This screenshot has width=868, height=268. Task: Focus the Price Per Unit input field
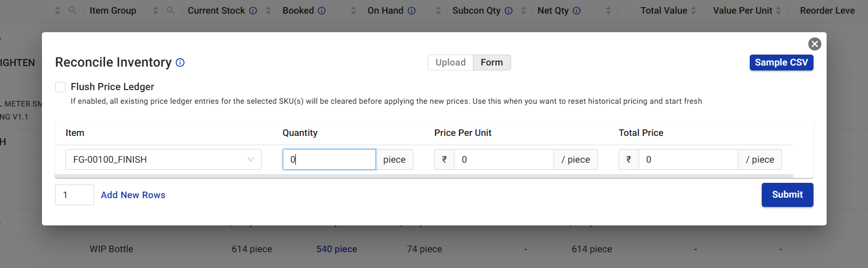click(503, 159)
